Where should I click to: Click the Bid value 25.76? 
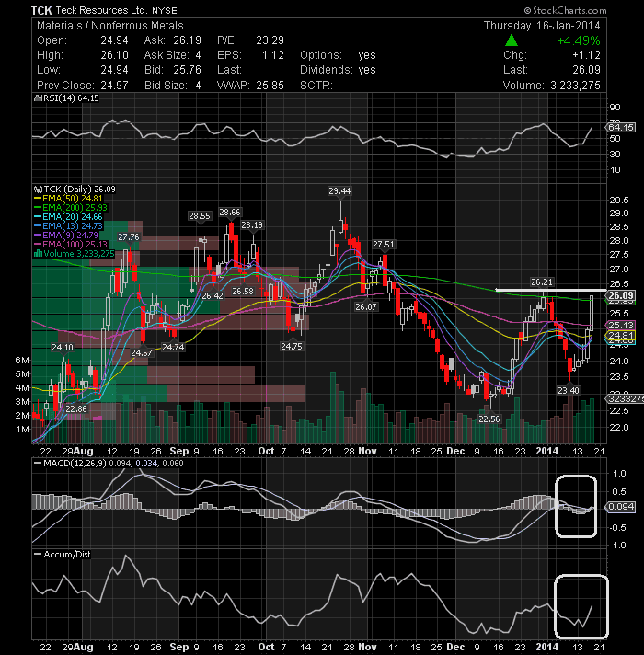click(x=187, y=70)
